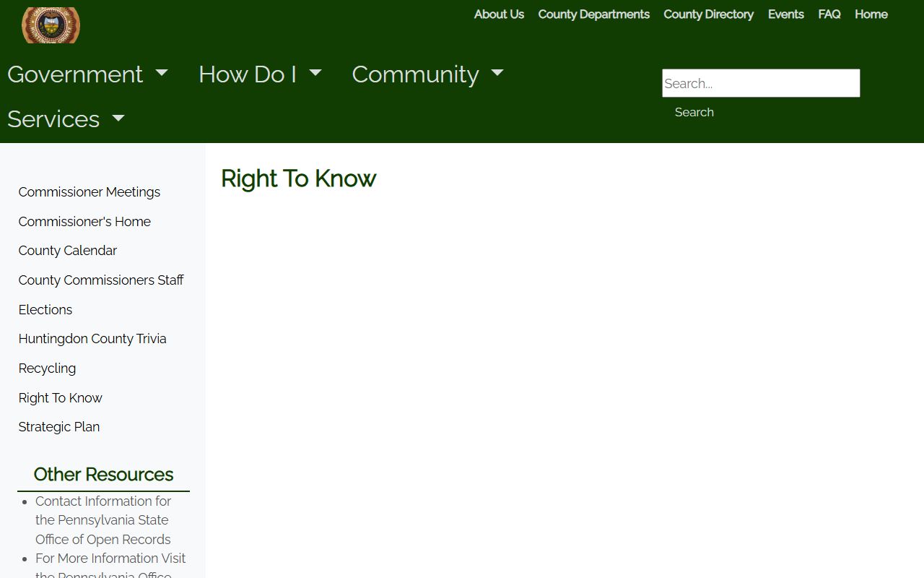This screenshot has width=924, height=578.
Task: Return to Home via top navigation
Action: [x=871, y=14]
